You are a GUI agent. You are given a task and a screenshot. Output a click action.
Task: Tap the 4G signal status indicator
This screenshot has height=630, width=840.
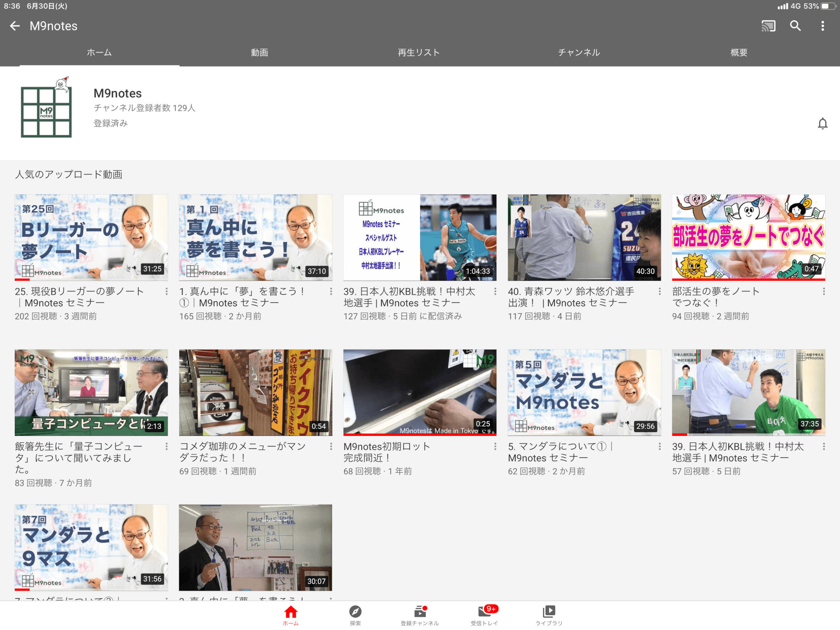pyautogui.click(x=789, y=6)
